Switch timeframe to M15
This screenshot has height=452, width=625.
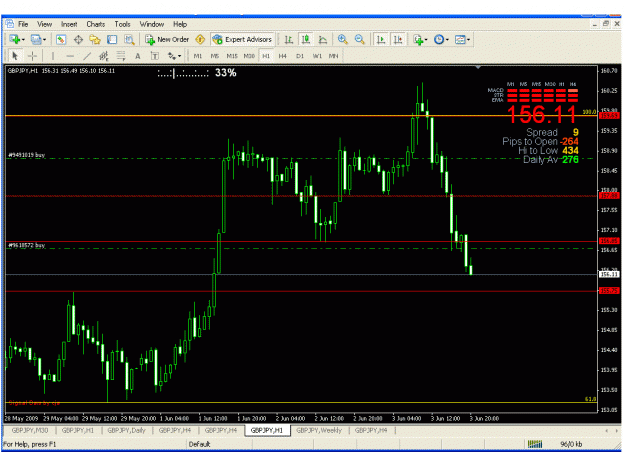pos(232,56)
